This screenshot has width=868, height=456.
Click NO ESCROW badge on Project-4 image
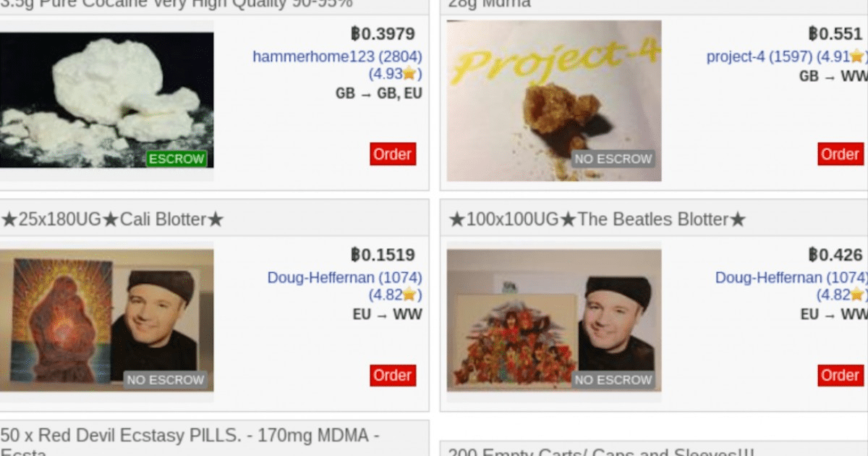click(x=613, y=159)
